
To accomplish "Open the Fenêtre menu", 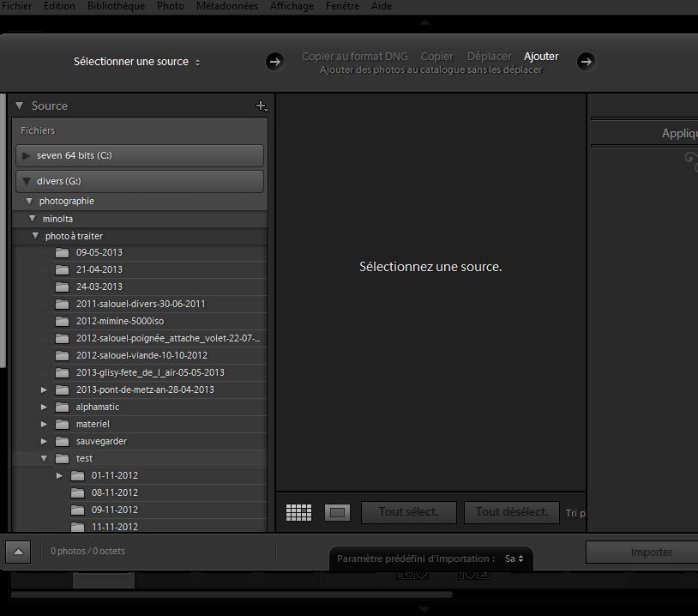I will tap(342, 6).
